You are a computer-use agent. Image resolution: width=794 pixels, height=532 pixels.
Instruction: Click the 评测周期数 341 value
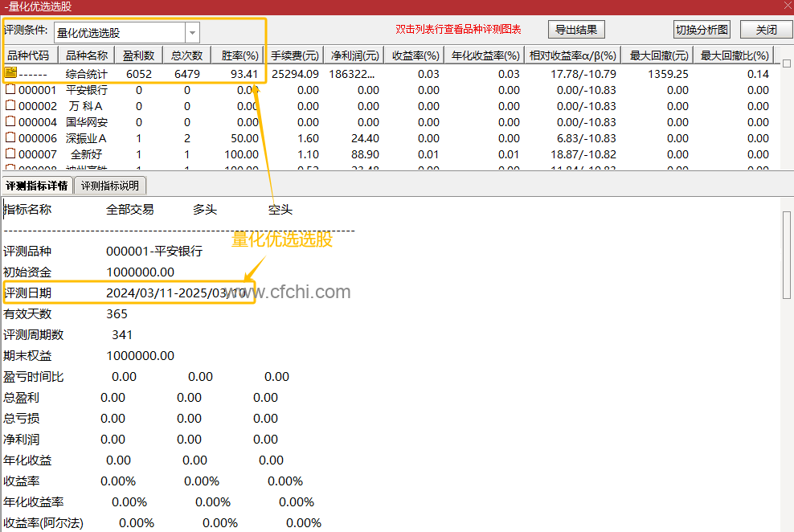pyautogui.click(x=122, y=335)
